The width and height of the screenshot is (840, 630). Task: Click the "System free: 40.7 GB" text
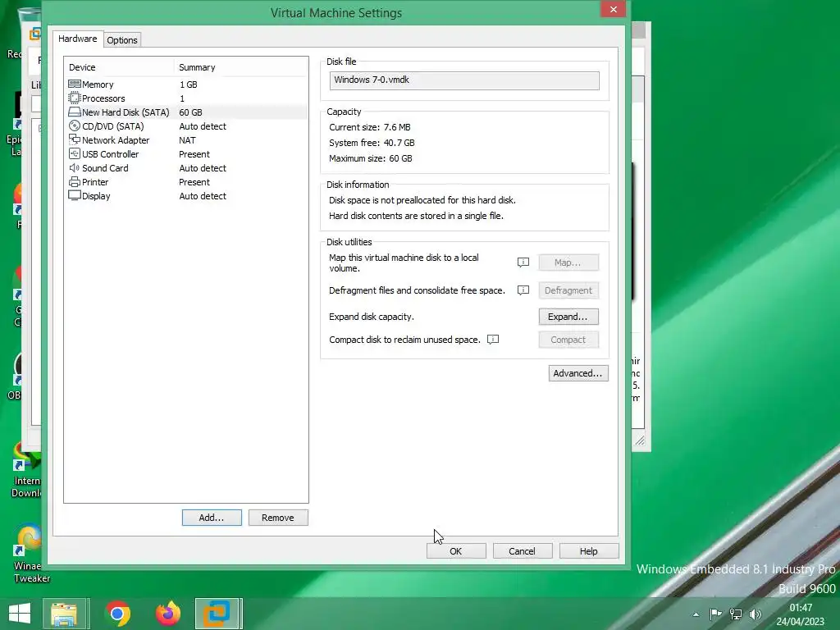pyautogui.click(x=372, y=143)
